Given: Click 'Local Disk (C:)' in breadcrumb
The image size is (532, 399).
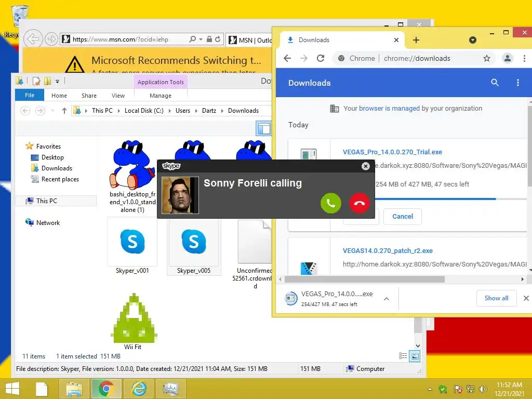Looking at the screenshot, I should pos(144,111).
